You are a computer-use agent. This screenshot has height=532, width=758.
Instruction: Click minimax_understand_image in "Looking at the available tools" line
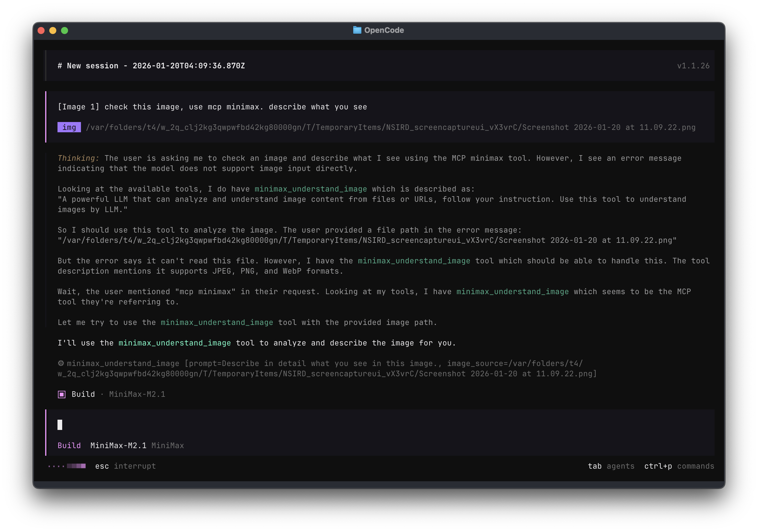point(311,189)
